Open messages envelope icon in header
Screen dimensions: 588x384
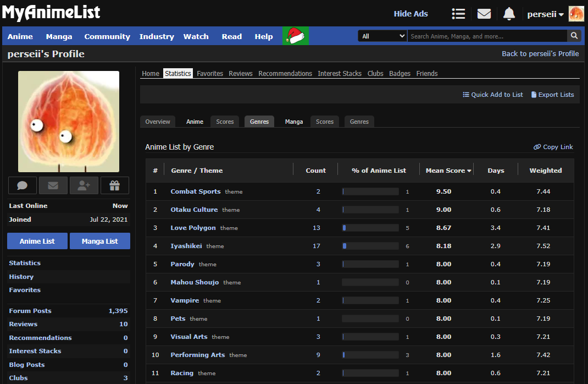484,14
